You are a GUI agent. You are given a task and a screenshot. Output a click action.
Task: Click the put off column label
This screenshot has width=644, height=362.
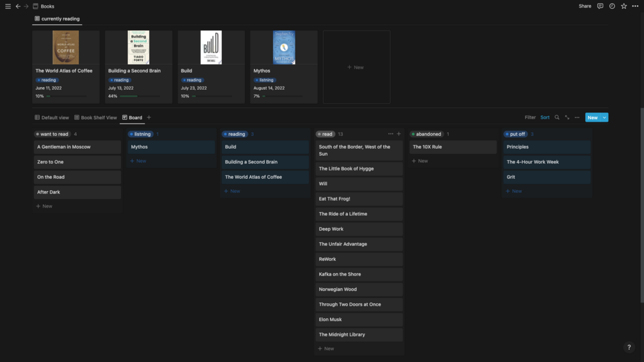515,134
